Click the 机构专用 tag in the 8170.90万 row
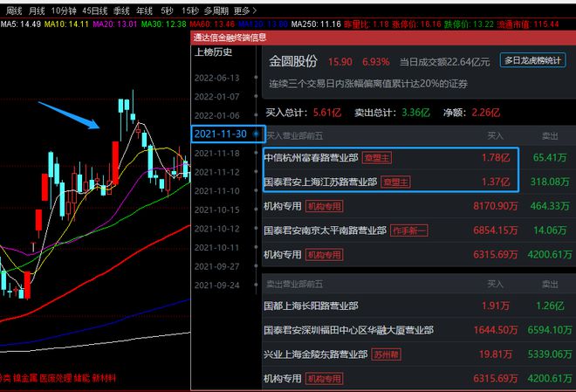The image size is (576, 392). tap(324, 206)
